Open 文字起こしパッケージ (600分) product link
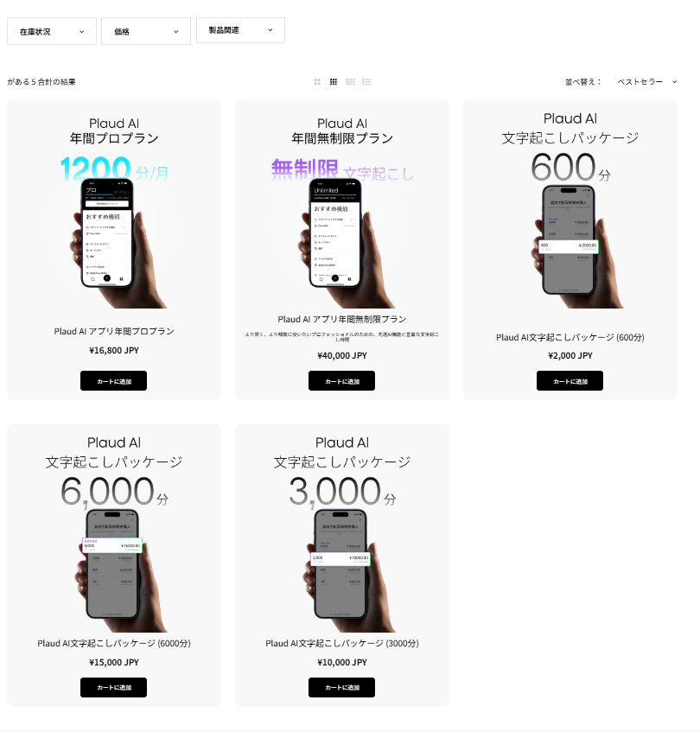The image size is (700, 732). 570,337
